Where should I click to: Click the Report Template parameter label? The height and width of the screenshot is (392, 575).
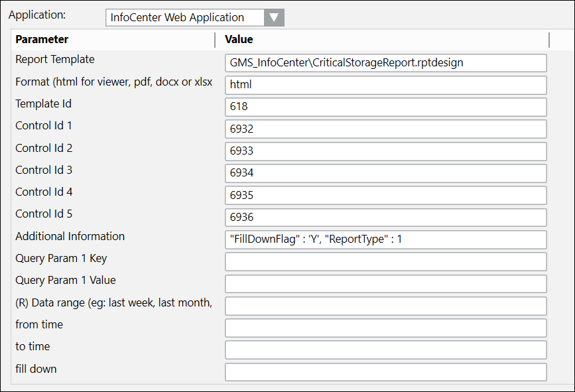(x=55, y=60)
